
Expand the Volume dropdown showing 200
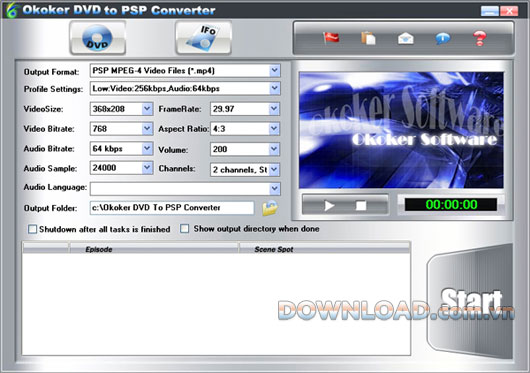point(274,149)
